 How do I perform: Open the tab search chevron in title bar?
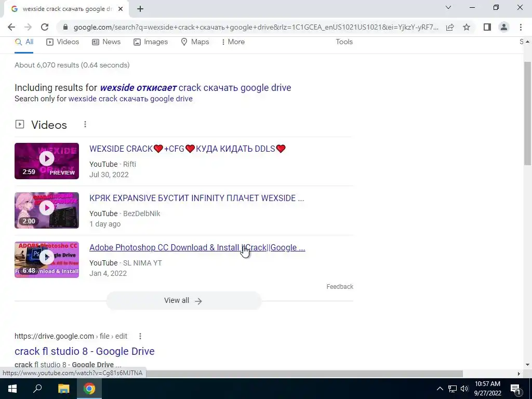(448, 7)
